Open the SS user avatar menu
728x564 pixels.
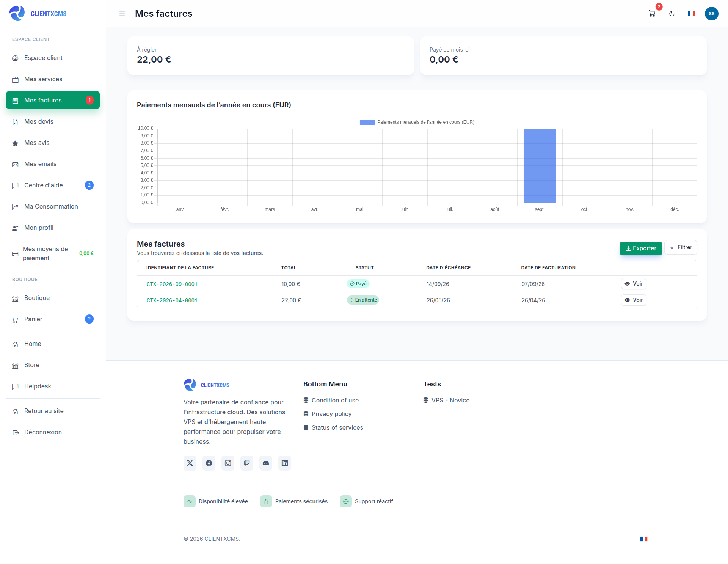(x=712, y=14)
